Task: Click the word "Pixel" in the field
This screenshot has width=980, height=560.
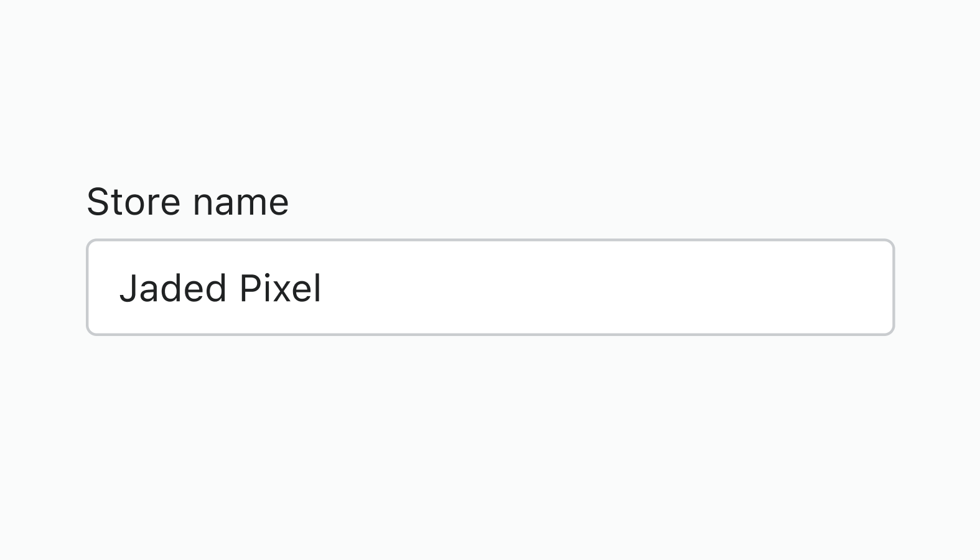Action: (280, 289)
